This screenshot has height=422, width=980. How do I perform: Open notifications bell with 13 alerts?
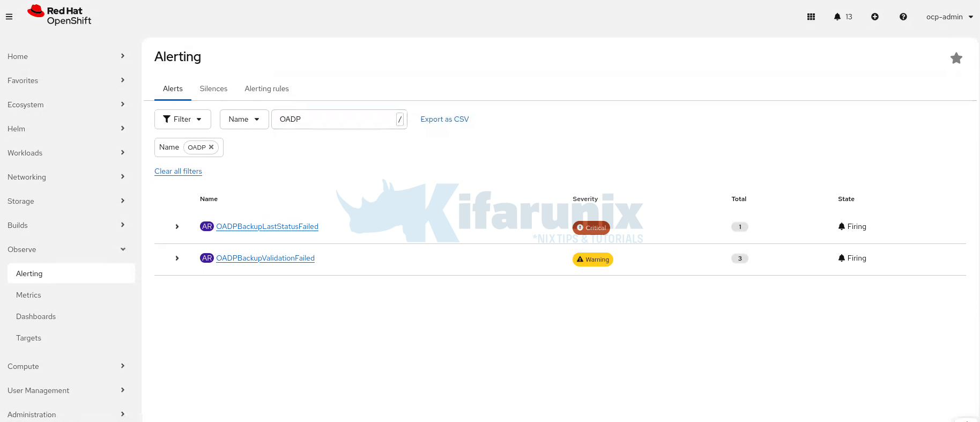(843, 17)
